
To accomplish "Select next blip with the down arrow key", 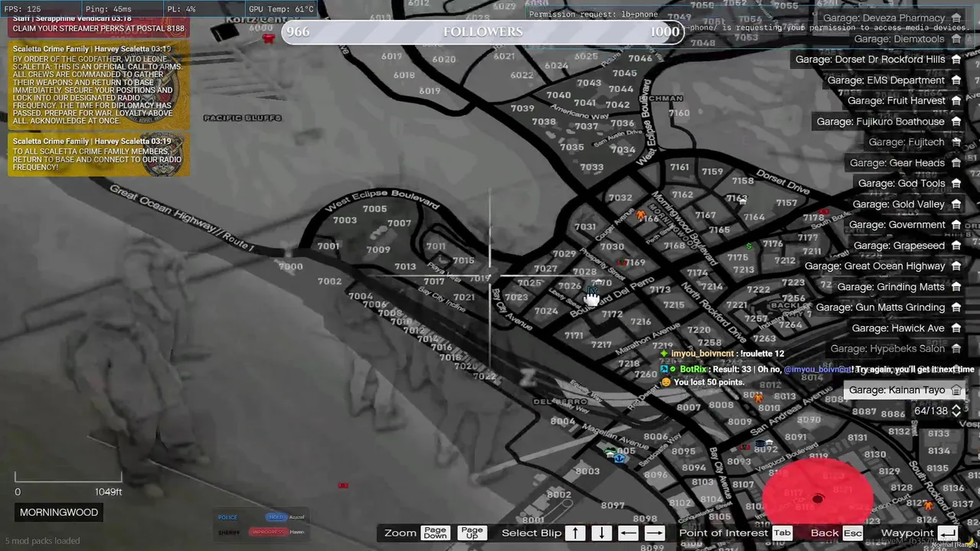I will [x=601, y=533].
